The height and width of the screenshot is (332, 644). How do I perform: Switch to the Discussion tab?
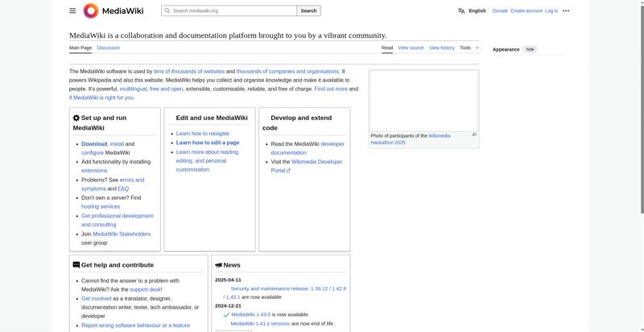109,48
